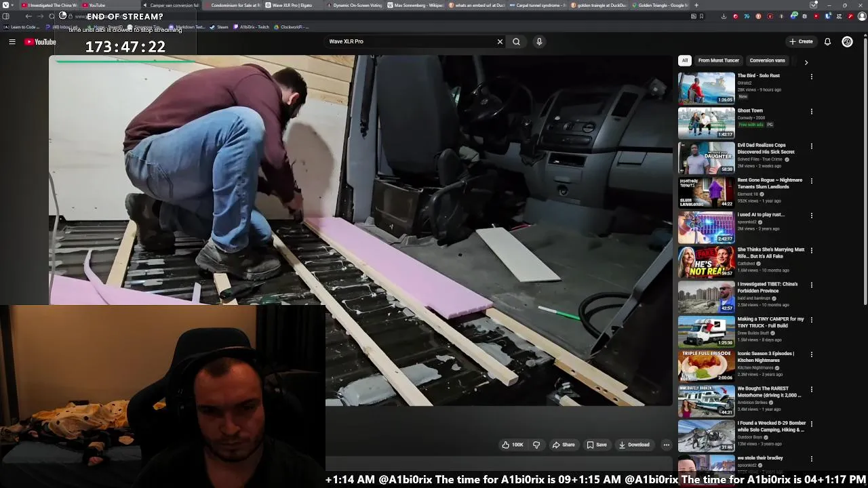
Task: Switch to Golden Triangle Google tab
Action: click(x=658, y=5)
